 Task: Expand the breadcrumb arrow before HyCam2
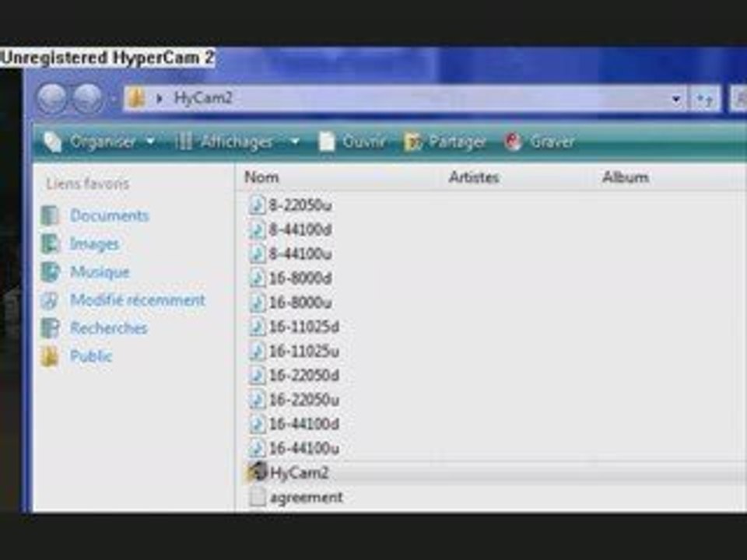pos(159,99)
